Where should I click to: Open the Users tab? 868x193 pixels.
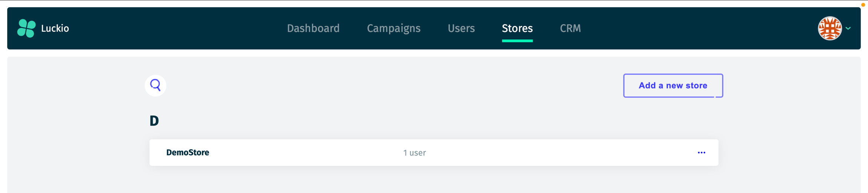coord(461,28)
